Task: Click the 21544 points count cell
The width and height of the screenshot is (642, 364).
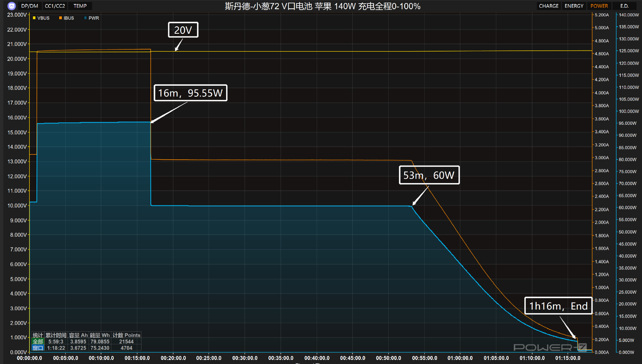Action: (x=126, y=342)
